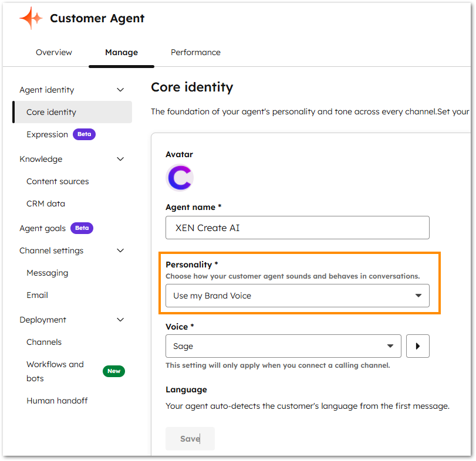Click the Beta badge beside Agent goals
This screenshot has width=476, height=461.
pyautogui.click(x=81, y=228)
